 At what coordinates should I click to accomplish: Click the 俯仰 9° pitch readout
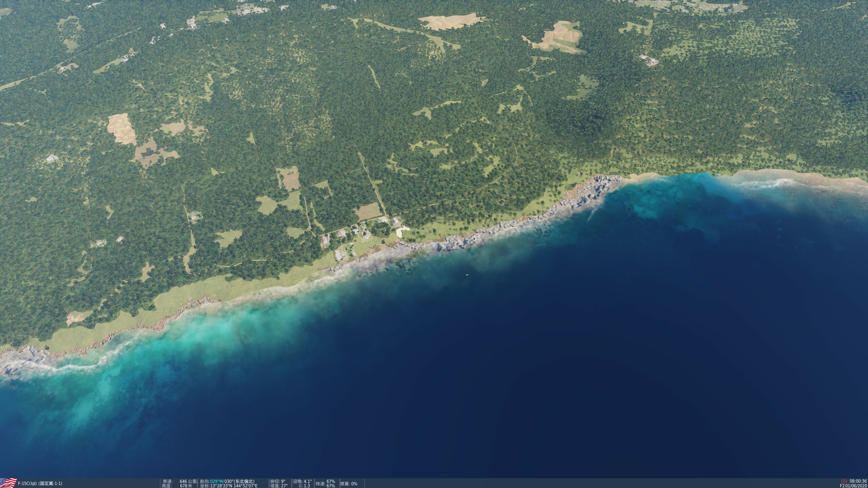[278, 481]
